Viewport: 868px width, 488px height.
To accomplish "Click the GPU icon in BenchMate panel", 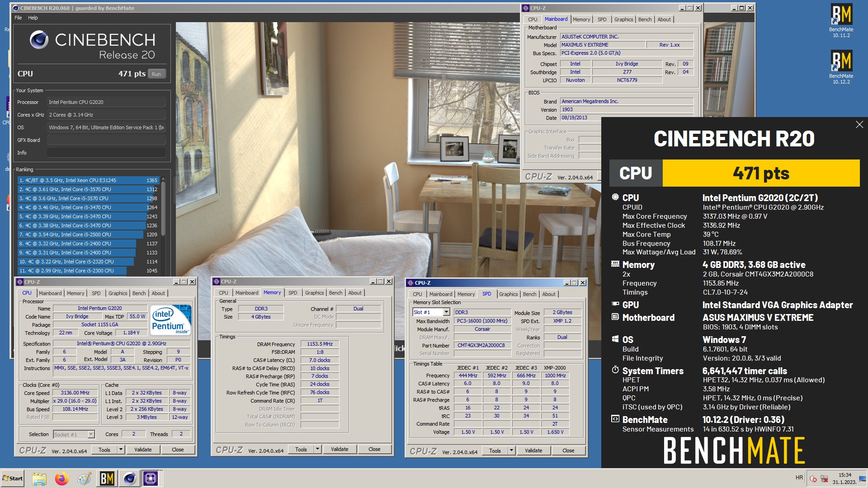I will pyautogui.click(x=615, y=304).
